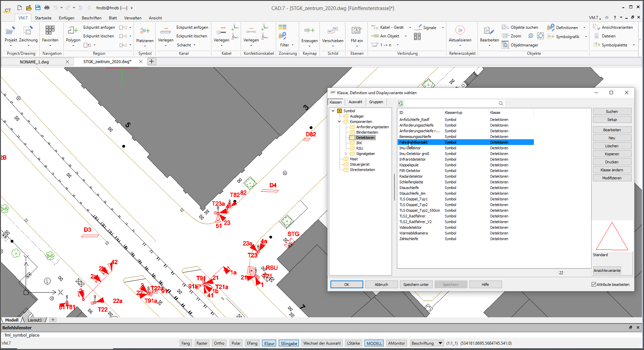Toggle LStärke in the status bar

pyautogui.click(x=353, y=343)
